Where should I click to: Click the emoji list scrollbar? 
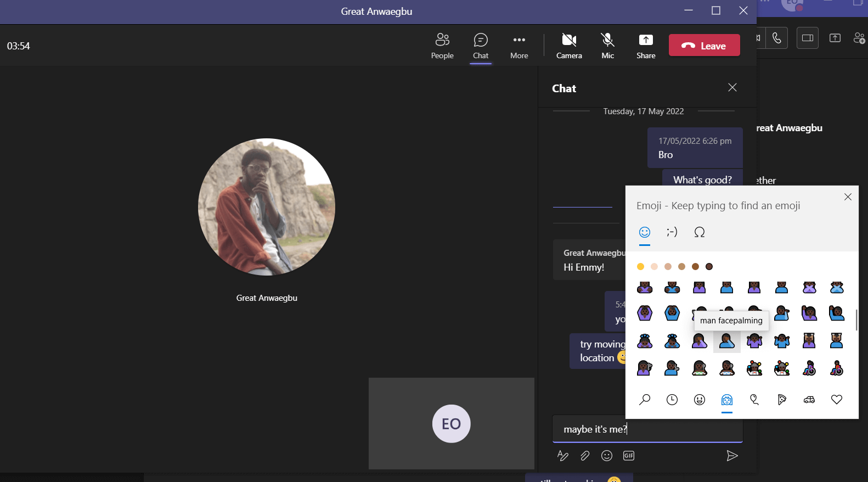pyautogui.click(x=856, y=320)
